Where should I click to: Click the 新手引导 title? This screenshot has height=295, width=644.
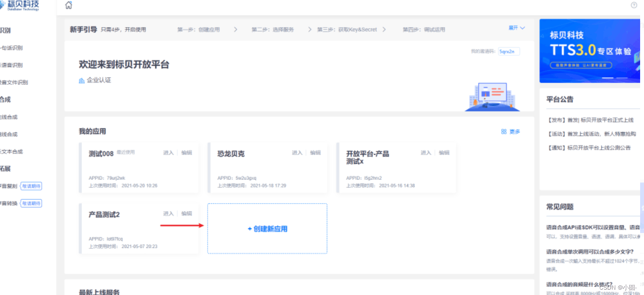[x=83, y=30]
